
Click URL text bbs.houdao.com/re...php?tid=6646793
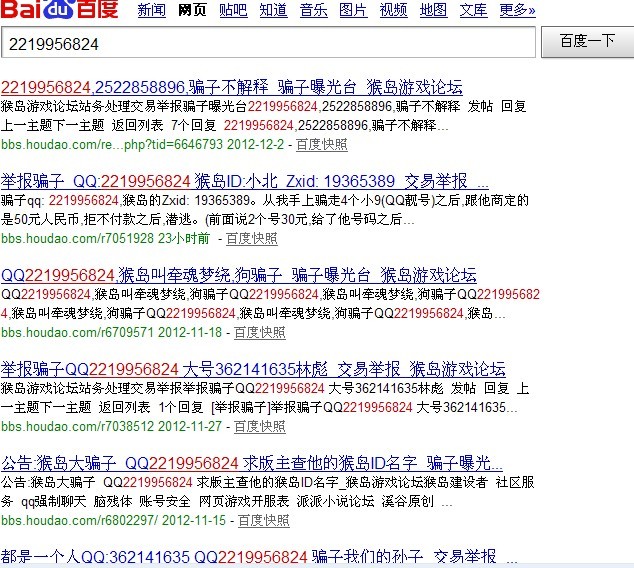(x=112, y=145)
